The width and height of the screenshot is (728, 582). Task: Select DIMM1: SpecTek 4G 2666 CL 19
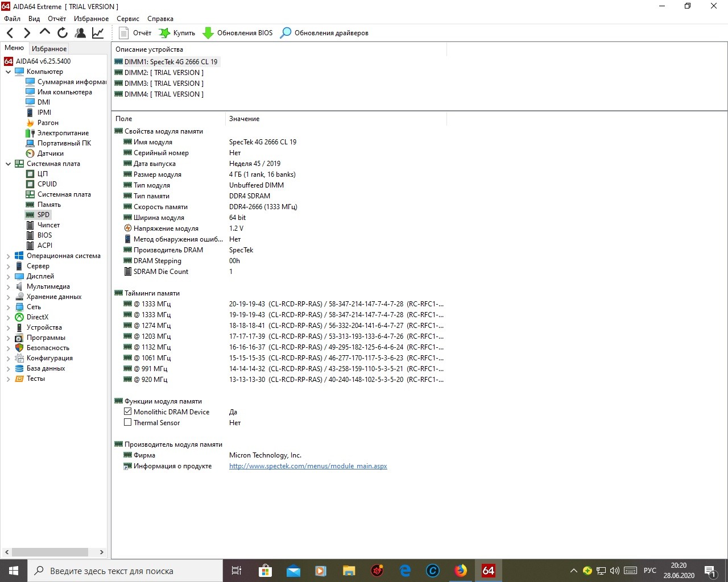coord(167,61)
